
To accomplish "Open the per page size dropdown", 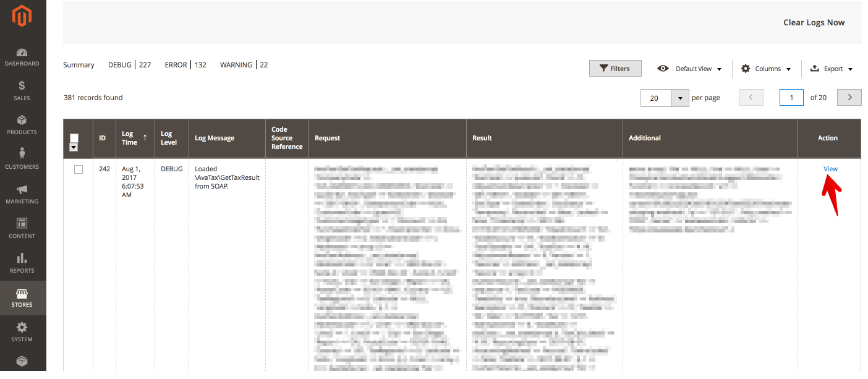I will pyautogui.click(x=680, y=98).
